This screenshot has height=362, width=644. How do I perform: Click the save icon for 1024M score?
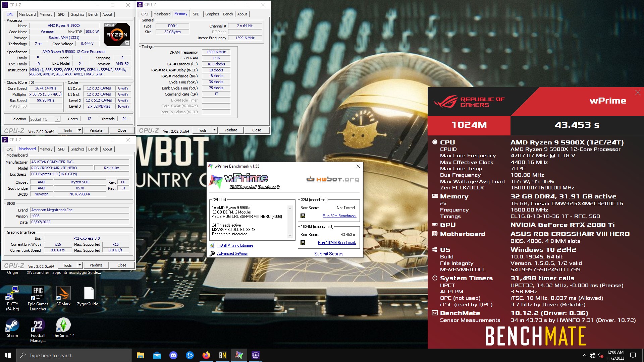303,243
